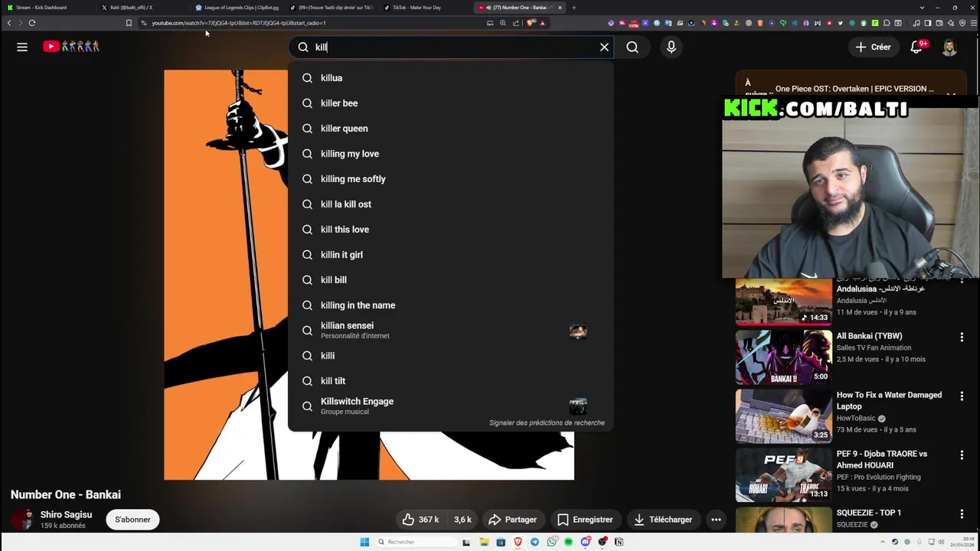Open PEF 9 Djoba TRAORE video thumbnail
Image resolution: width=980 pixels, height=551 pixels.
(783, 475)
